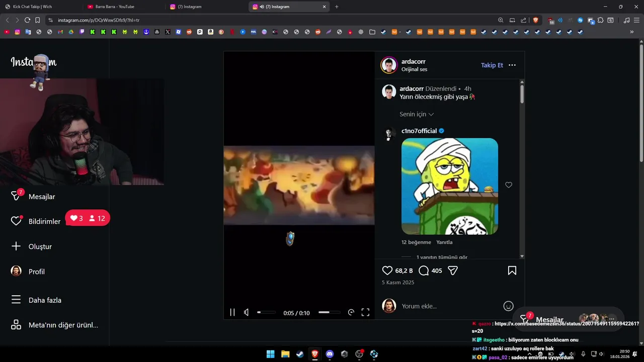This screenshot has height=362, width=644.
Task: Open the post's three-dot options menu
Action: coord(512,65)
